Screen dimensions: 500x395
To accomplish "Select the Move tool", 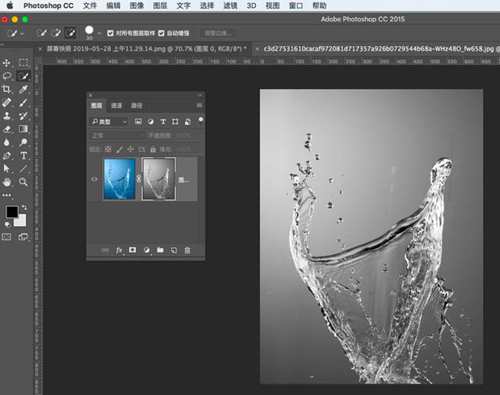I will [x=6, y=63].
